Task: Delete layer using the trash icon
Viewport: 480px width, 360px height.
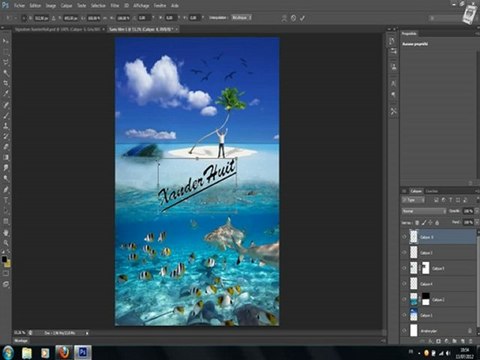Action: click(x=470, y=341)
